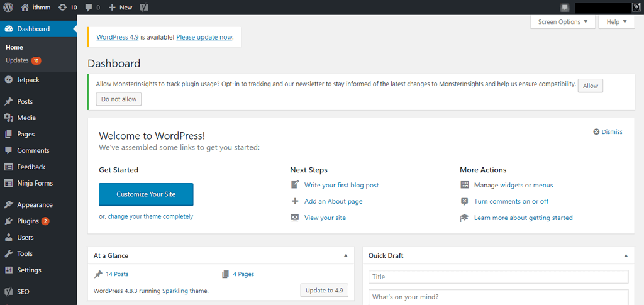
Task: Open the comments bubble icon in admin bar
Action: tap(89, 8)
